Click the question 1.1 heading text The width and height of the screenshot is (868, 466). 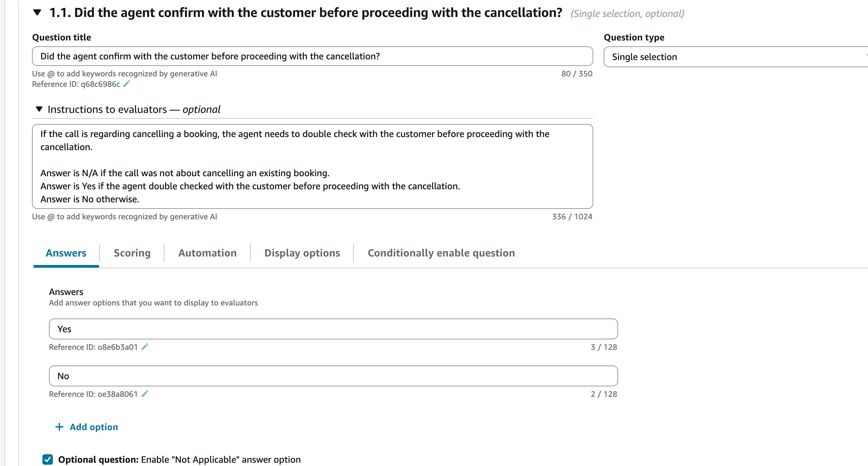pyautogui.click(x=306, y=13)
